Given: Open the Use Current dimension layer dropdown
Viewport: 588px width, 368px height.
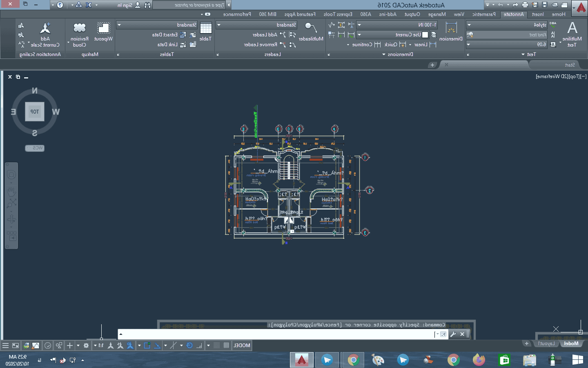Looking at the screenshot, I should click(359, 35).
